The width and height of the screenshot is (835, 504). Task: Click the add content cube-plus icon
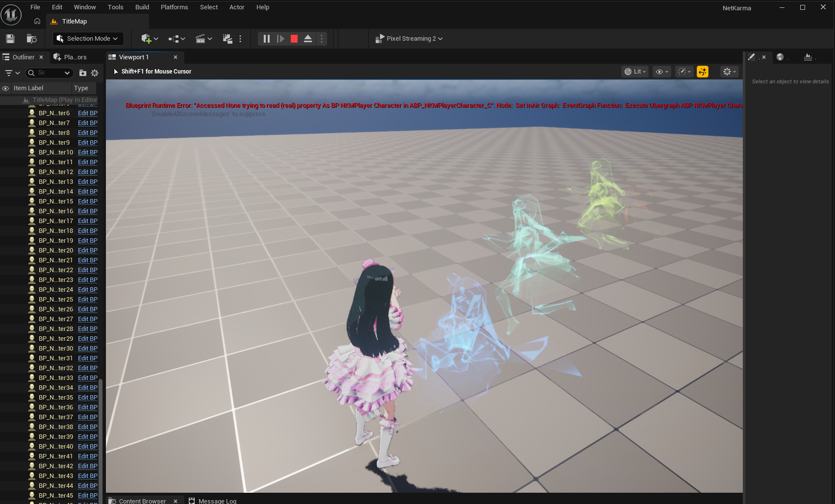coord(146,39)
